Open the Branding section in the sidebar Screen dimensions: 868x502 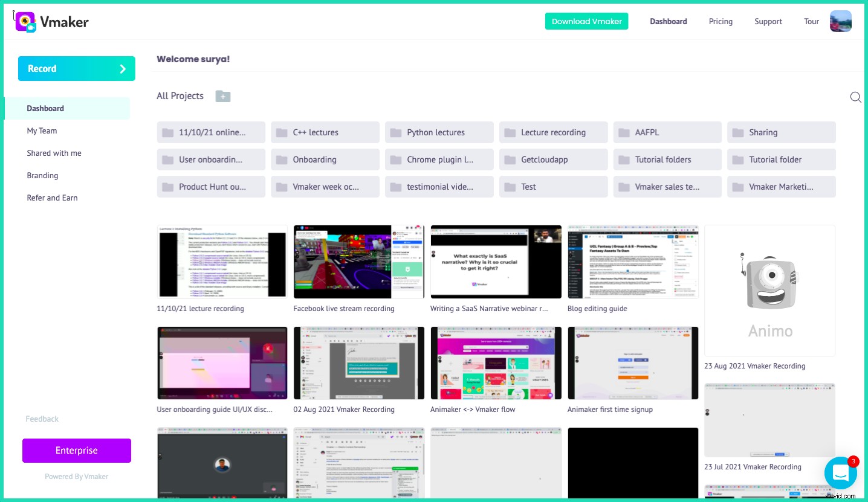tap(42, 175)
